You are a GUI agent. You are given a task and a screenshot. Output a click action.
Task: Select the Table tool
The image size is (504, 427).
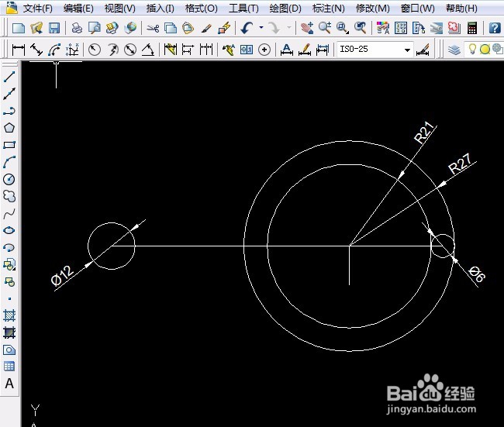tap(9, 366)
